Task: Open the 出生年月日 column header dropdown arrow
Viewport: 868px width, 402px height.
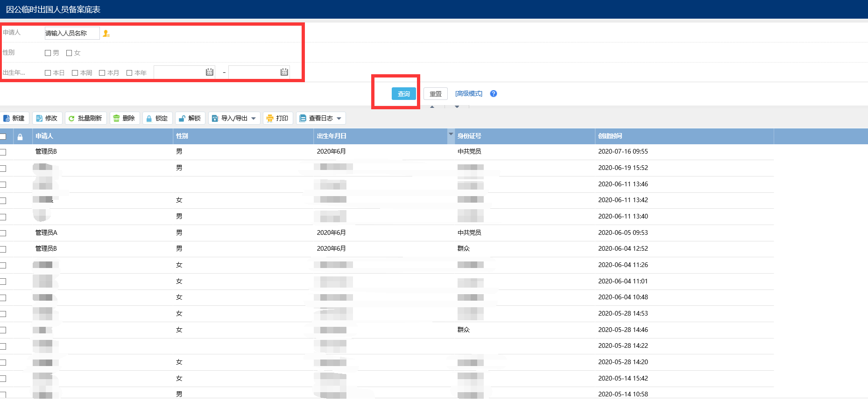Action: click(451, 134)
